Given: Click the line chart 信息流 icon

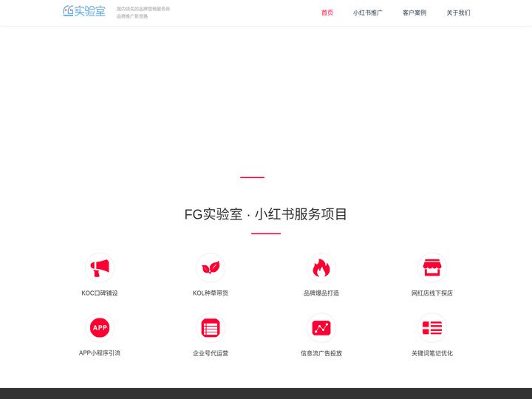Looking at the screenshot, I should 321,328.
